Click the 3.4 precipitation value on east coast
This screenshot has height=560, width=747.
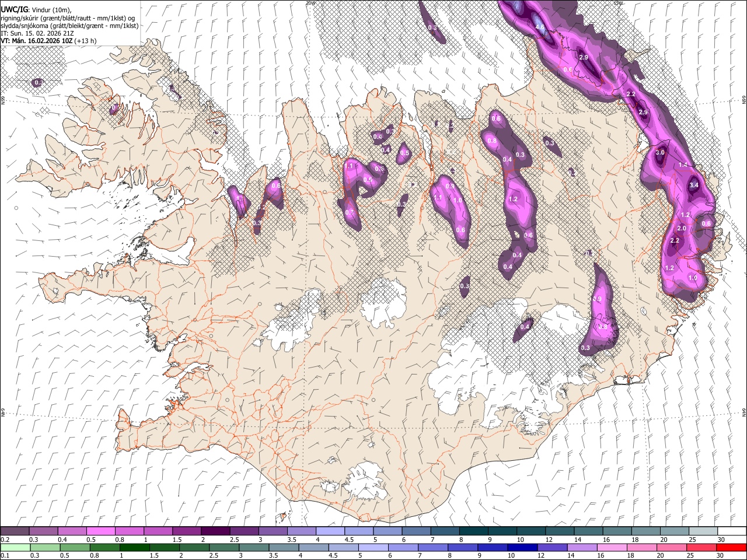click(x=694, y=185)
